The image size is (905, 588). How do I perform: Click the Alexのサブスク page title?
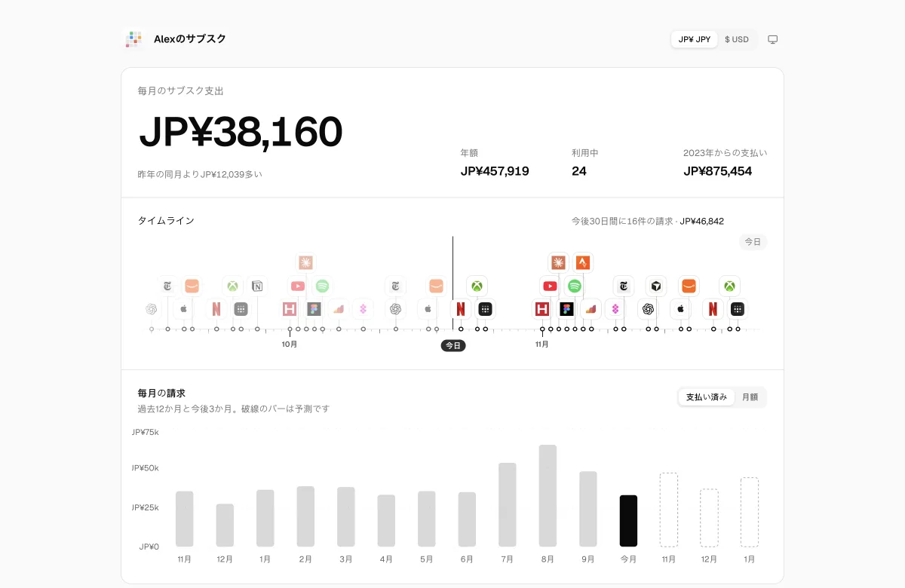(190, 39)
